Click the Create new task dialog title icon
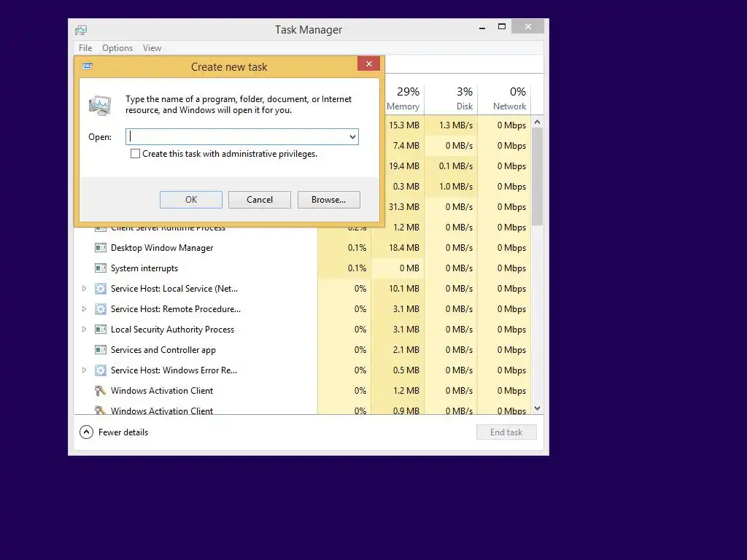Screen dimensions: 747x560 [88, 66]
